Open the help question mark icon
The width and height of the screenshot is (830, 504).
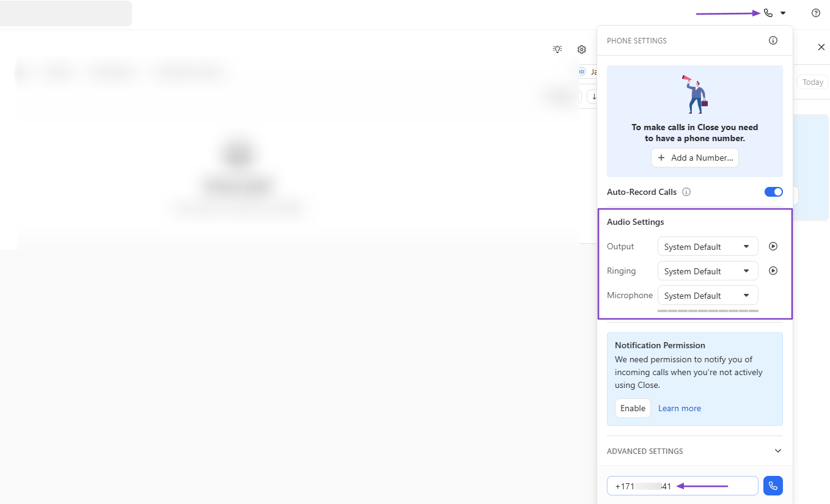(x=816, y=13)
